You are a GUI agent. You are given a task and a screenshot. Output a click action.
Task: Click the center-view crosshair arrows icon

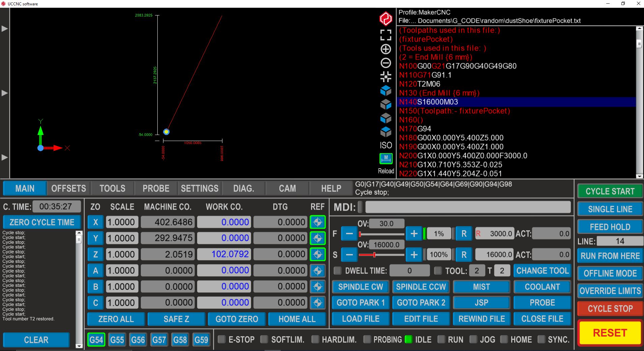point(386,77)
